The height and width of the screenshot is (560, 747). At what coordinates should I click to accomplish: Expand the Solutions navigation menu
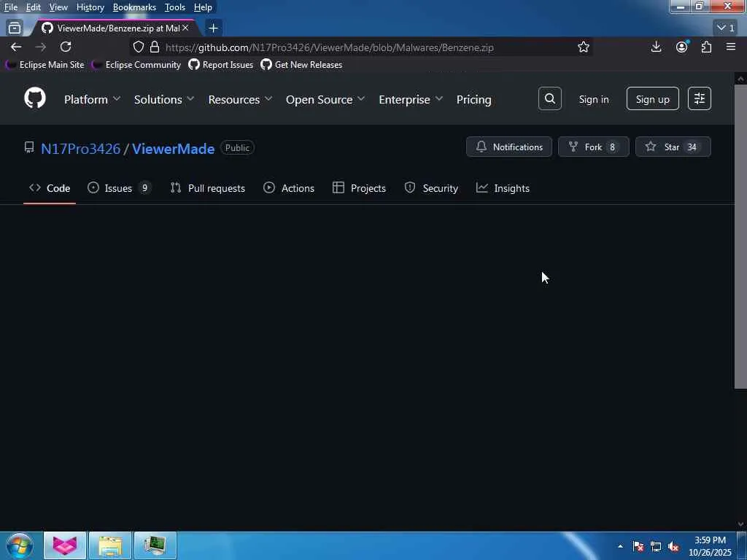pyautogui.click(x=164, y=99)
